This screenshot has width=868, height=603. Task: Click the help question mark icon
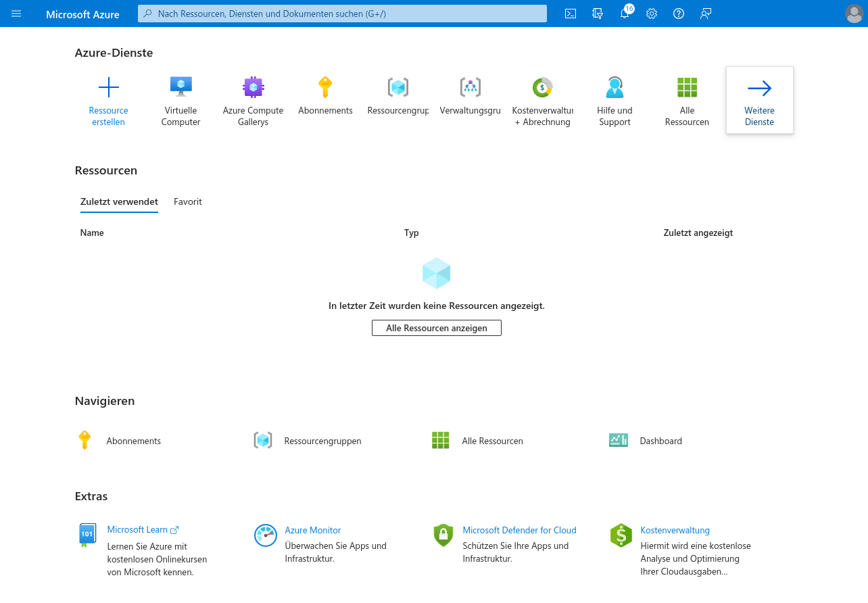pyautogui.click(x=679, y=14)
